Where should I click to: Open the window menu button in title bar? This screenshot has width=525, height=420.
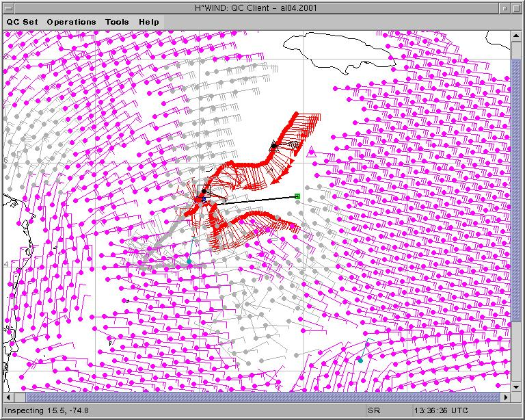[9, 7]
